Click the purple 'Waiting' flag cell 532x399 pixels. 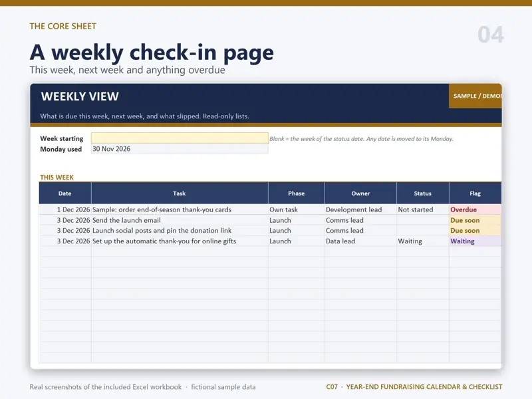pyautogui.click(x=475, y=241)
